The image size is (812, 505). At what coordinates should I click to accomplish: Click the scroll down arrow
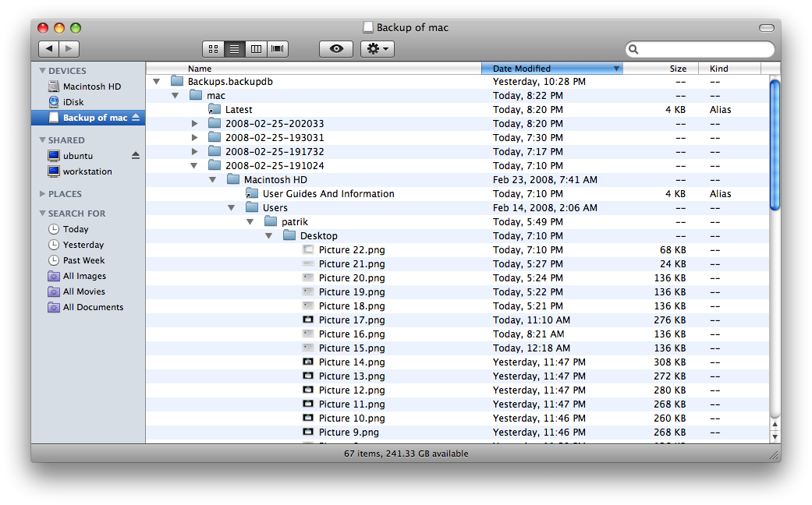click(775, 436)
